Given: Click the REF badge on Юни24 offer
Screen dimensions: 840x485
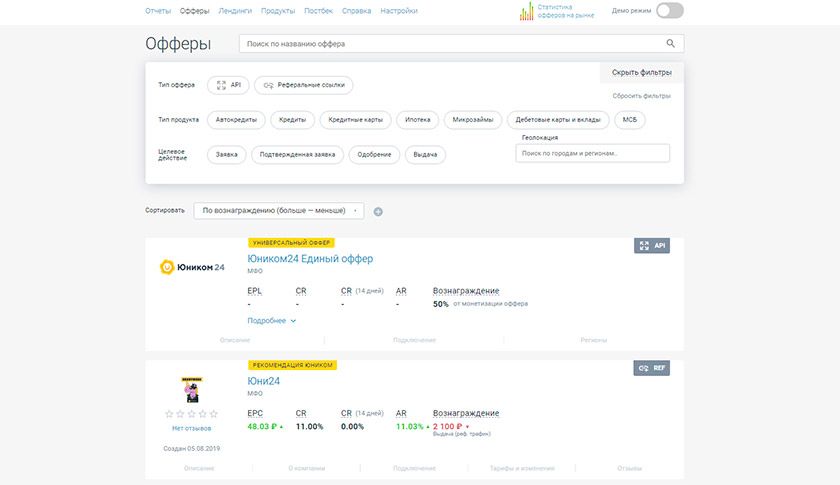Looking at the screenshot, I should coord(651,368).
